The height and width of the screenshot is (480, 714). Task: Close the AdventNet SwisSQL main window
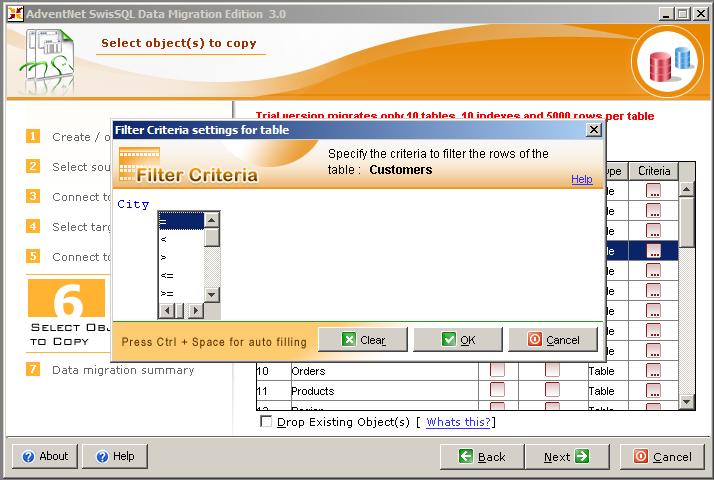click(x=700, y=14)
